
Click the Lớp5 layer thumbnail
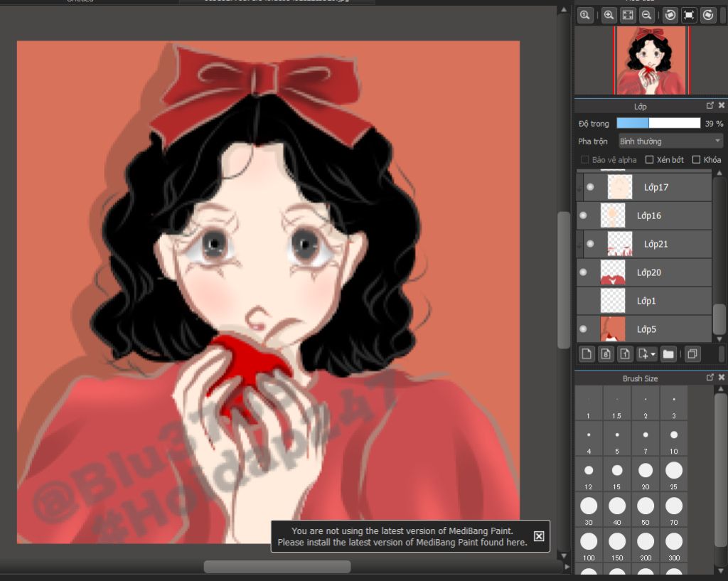point(612,329)
